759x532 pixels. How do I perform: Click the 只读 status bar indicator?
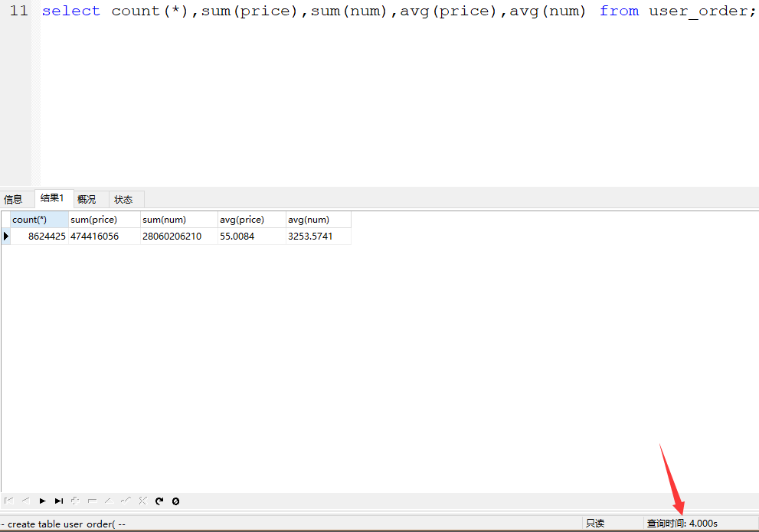click(595, 524)
